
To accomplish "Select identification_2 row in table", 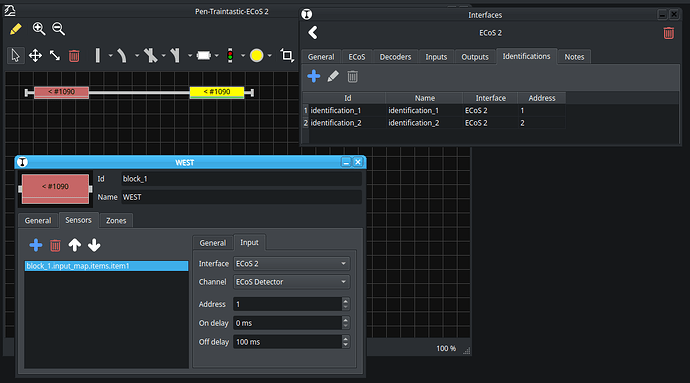I will 434,123.
